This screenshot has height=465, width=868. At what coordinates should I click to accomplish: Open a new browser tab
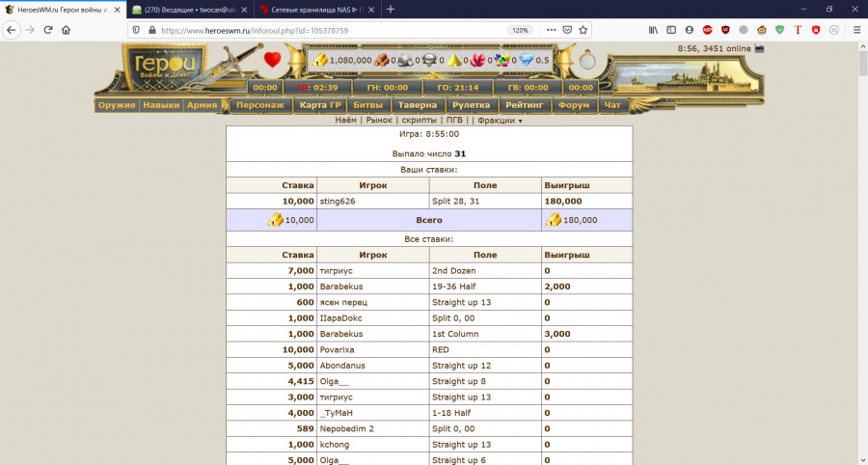tap(391, 9)
